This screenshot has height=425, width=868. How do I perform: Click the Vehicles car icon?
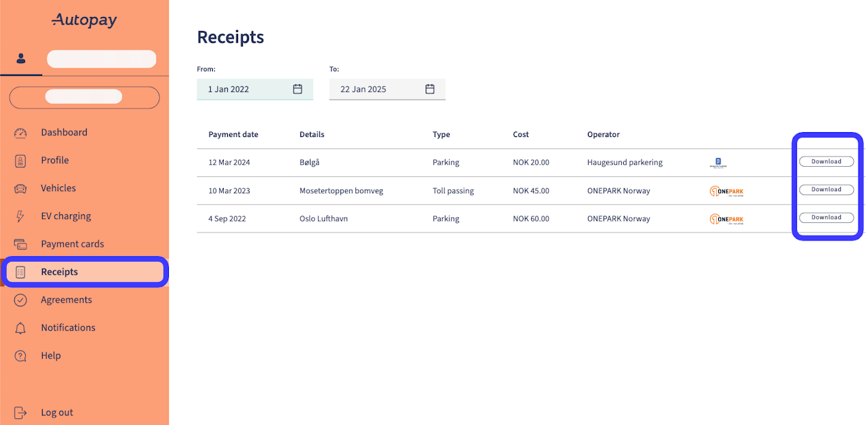pos(20,188)
